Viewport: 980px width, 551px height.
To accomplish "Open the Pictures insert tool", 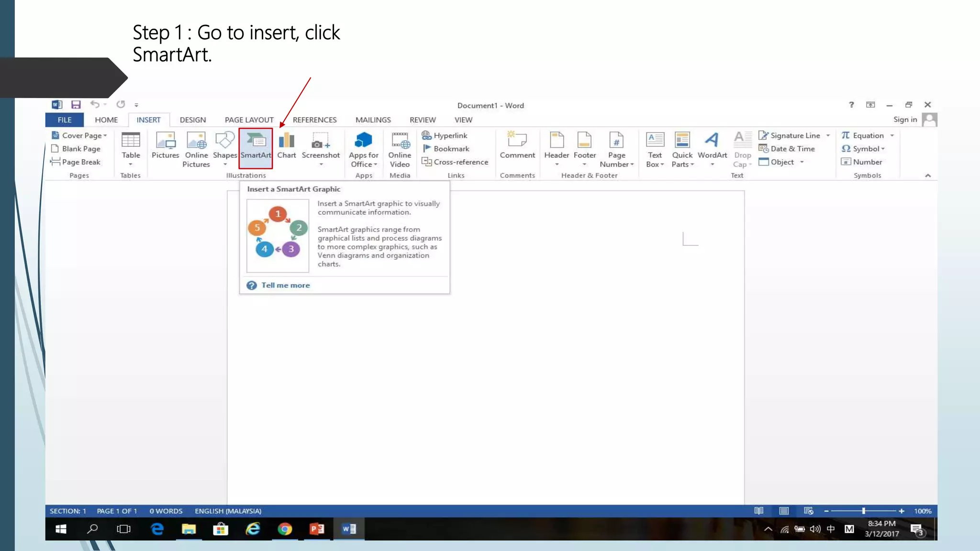I will pos(165,145).
